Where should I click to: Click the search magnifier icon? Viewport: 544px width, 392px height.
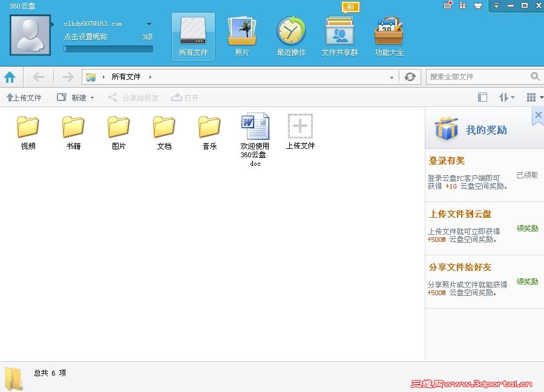click(535, 76)
